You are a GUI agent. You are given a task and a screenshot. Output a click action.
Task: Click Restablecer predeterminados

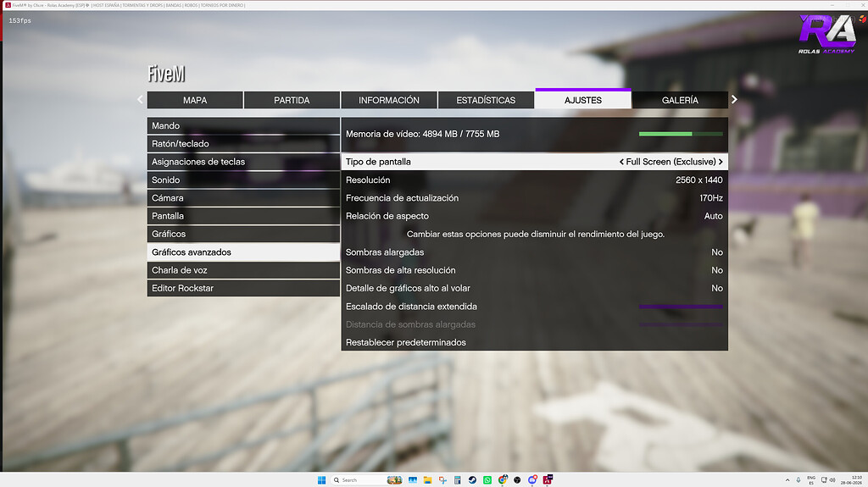[534, 342]
